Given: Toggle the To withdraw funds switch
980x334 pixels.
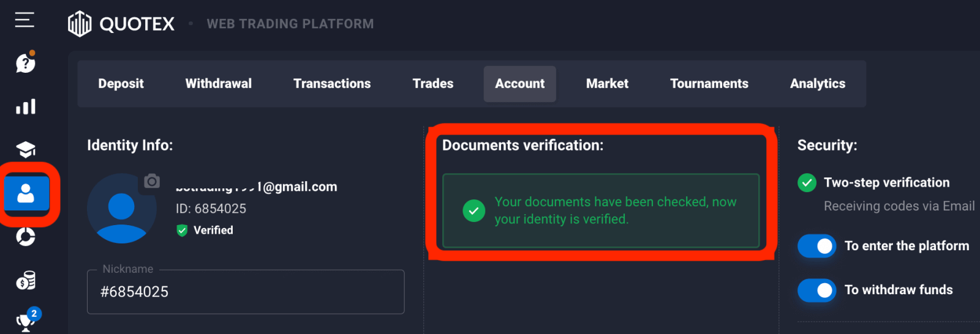Looking at the screenshot, I should tap(817, 290).
